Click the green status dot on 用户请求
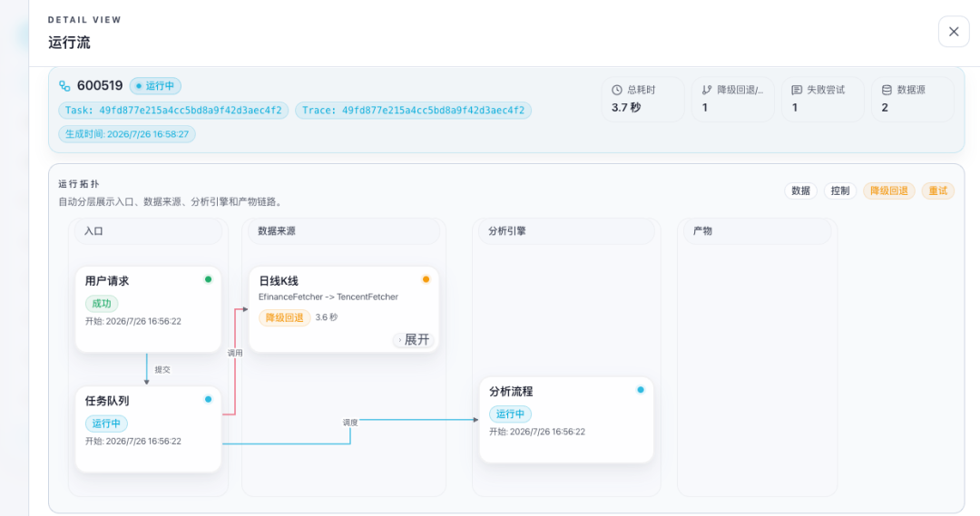This screenshot has width=980, height=516. [x=208, y=279]
